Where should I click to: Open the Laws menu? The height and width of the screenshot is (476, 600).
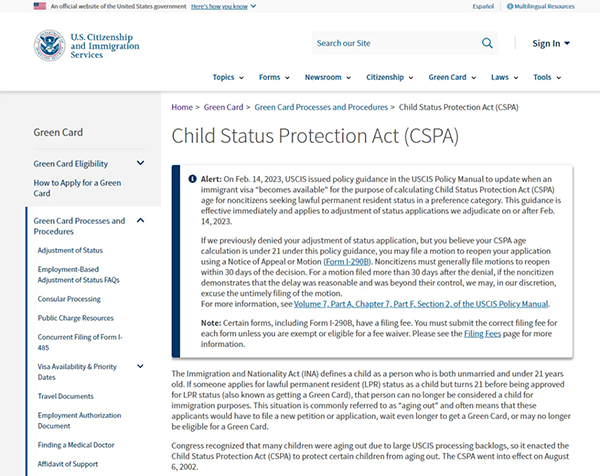pos(504,77)
